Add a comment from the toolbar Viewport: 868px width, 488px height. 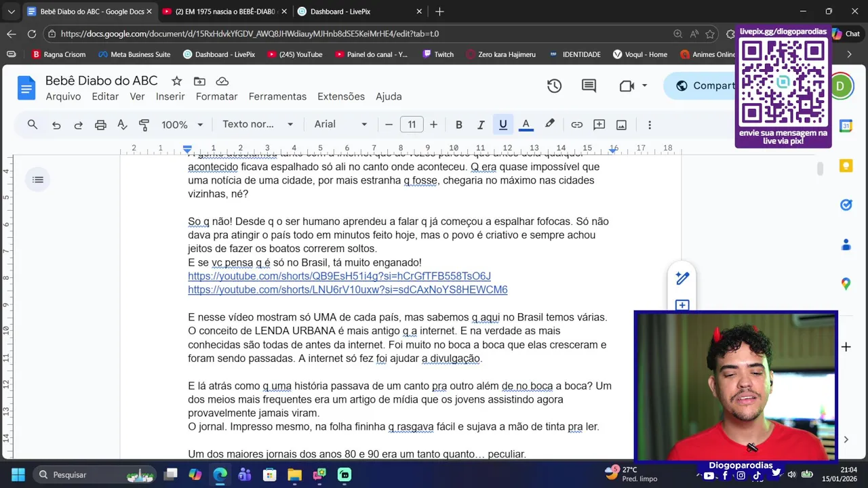click(x=599, y=125)
